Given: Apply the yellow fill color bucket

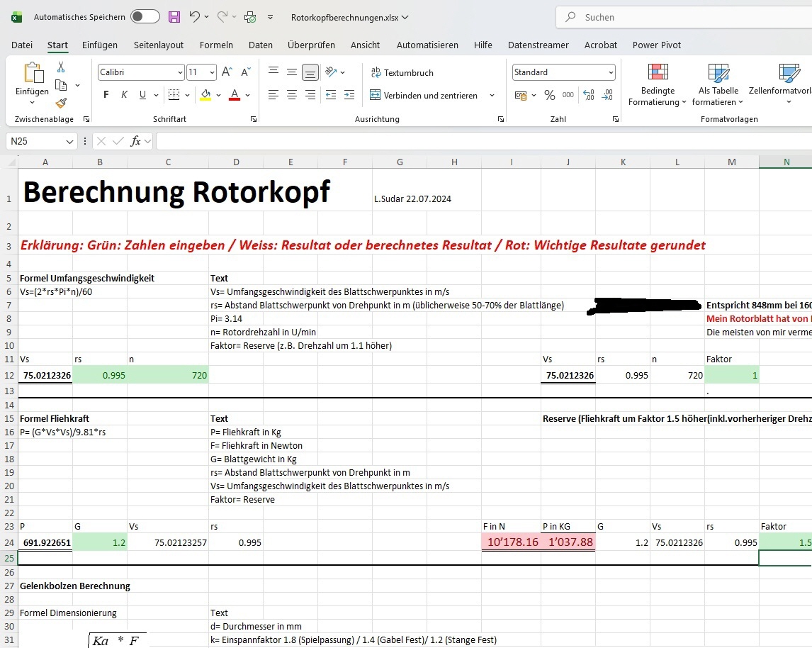Looking at the screenshot, I should [x=205, y=95].
